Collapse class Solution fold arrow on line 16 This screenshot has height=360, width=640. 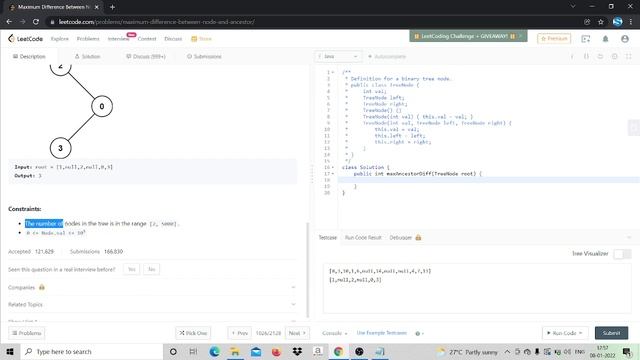(x=333, y=167)
